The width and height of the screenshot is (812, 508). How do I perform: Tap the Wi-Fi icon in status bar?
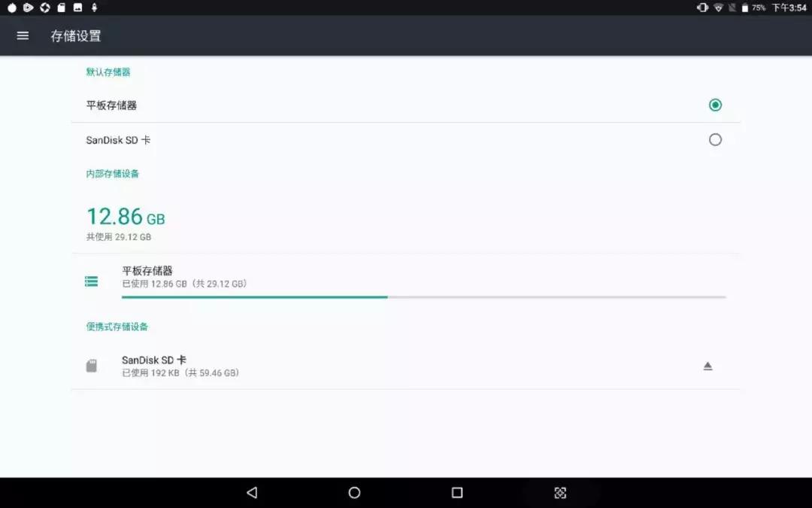(x=718, y=8)
